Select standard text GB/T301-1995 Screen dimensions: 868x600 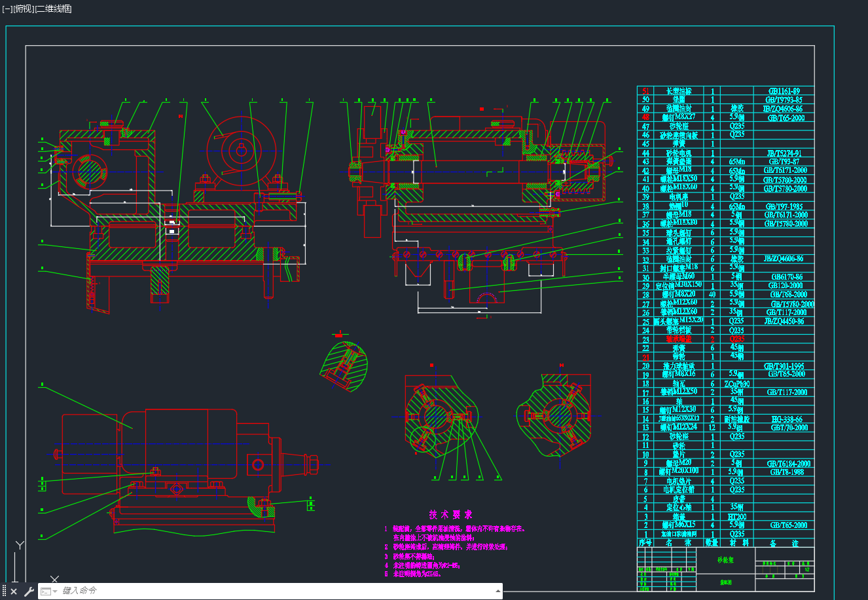coord(784,366)
